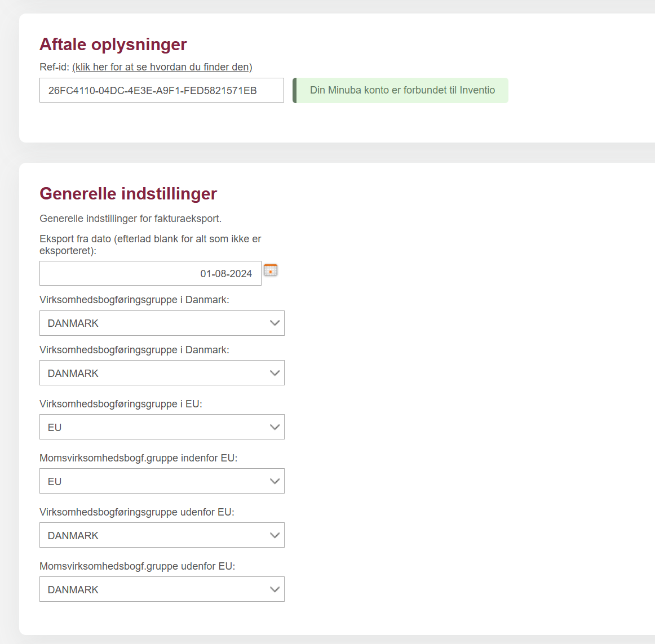
Task: Expand second Virksomhedsbogføringsgruppe i Danmark dropdown
Action: 162,373
